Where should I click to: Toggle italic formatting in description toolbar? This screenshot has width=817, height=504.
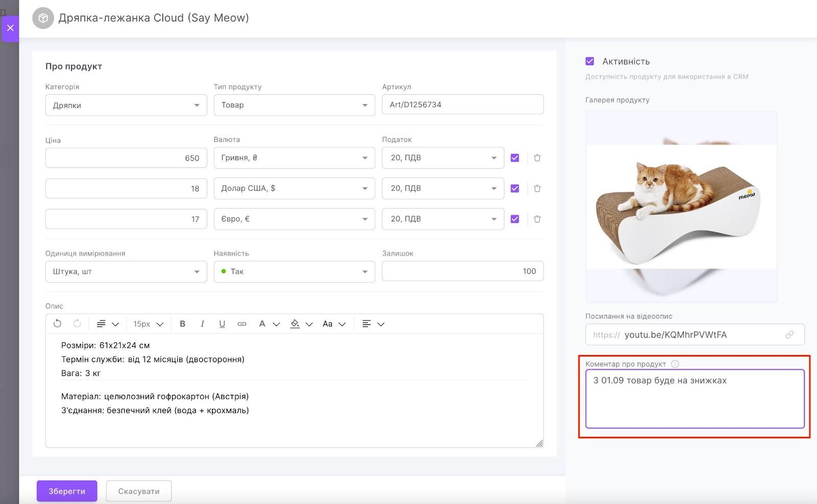click(202, 323)
